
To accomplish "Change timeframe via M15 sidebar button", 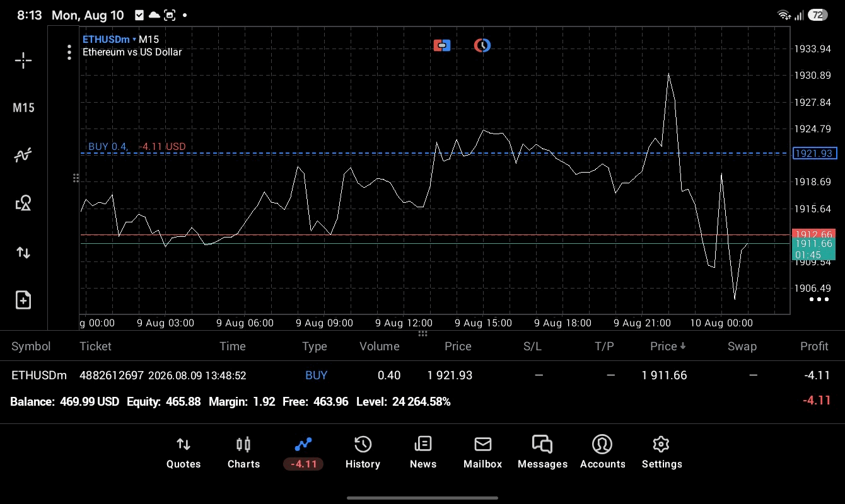I will pyautogui.click(x=23, y=108).
